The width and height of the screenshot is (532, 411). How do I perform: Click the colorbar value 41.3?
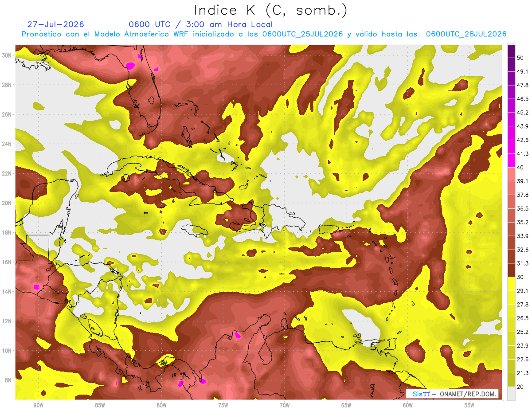coord(523,153)
